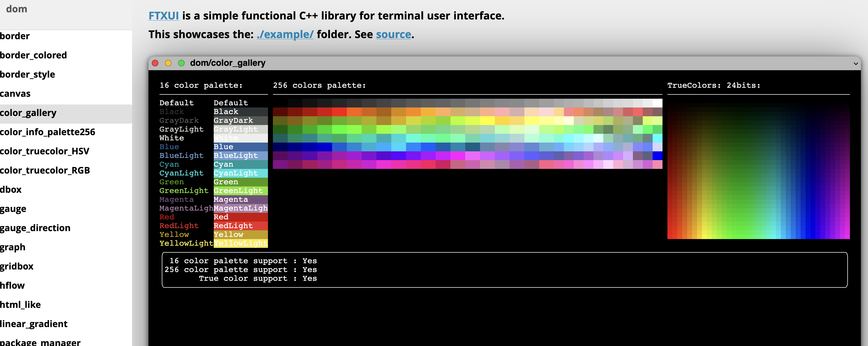This screenshot has height=346, width=868.
Task: Click the foreground 'White' text label
Action: pyautogui.click(x=172, y=138)
